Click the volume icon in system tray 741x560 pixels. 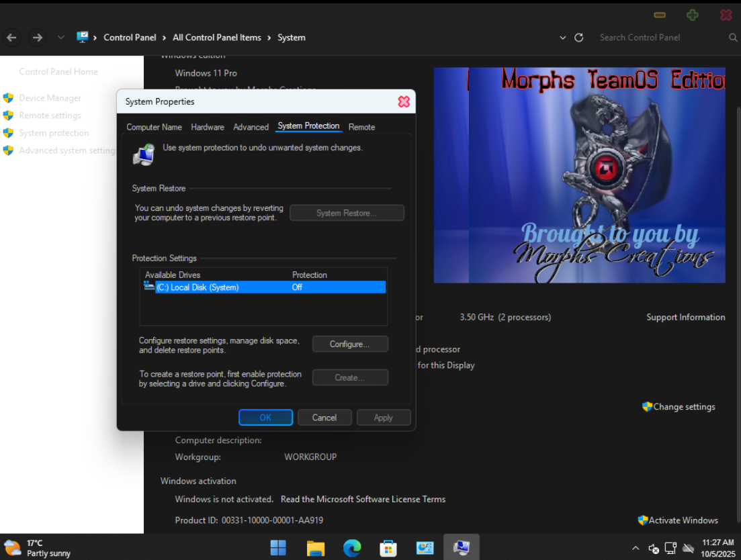654,549
